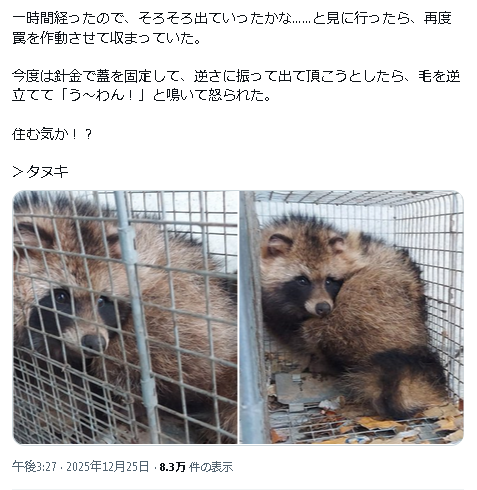Open the right curled-up tanuki photo
Viewport: 477px width, 490px height.
click(x=352, y=317)
